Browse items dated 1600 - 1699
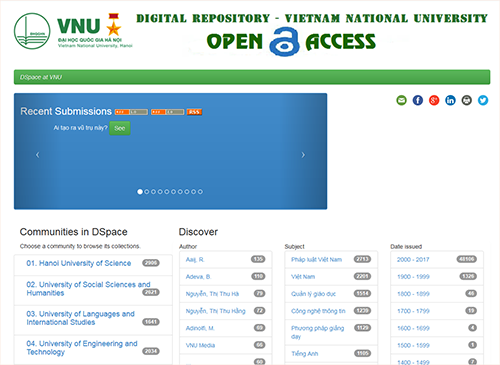Screen dimensions: 500x365 point(413,328)
